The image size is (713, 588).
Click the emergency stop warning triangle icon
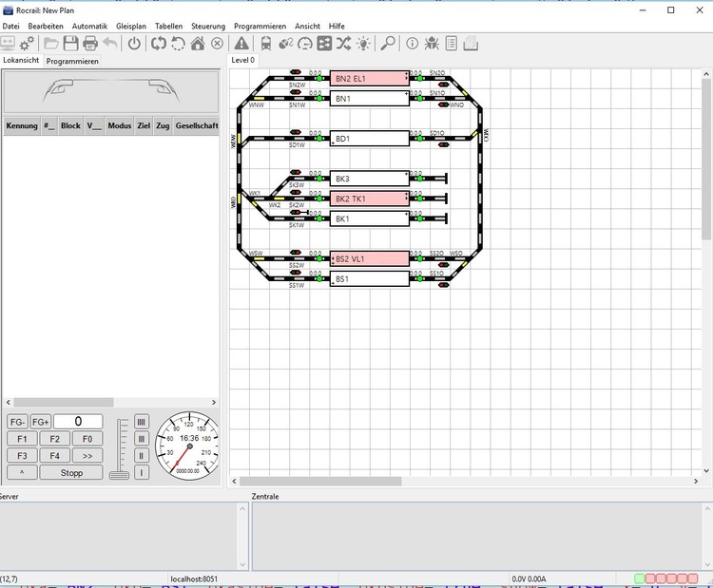(241, 43)
